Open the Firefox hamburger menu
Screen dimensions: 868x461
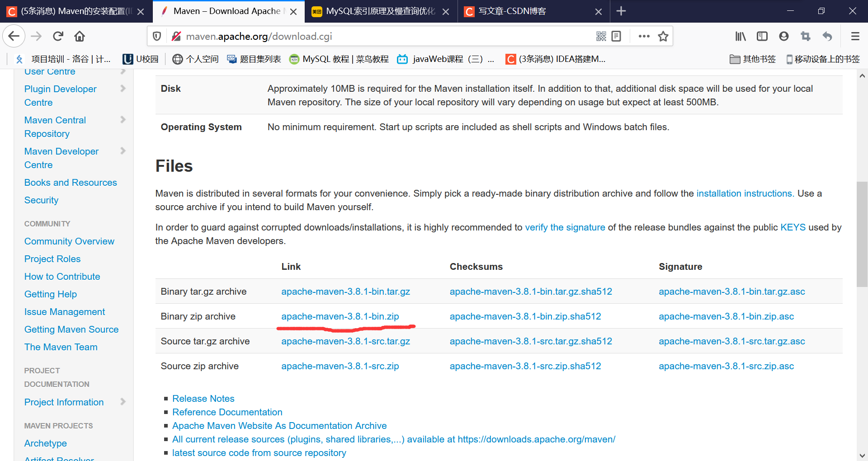(855, 36)
